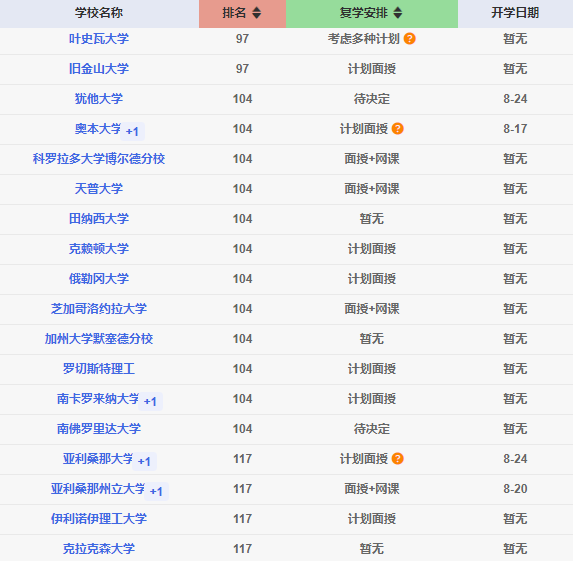The image size is (574, 561).
Task: Select the 8-24 date in 亚利桑那大学 row
Action: click(x=515, y=458)
